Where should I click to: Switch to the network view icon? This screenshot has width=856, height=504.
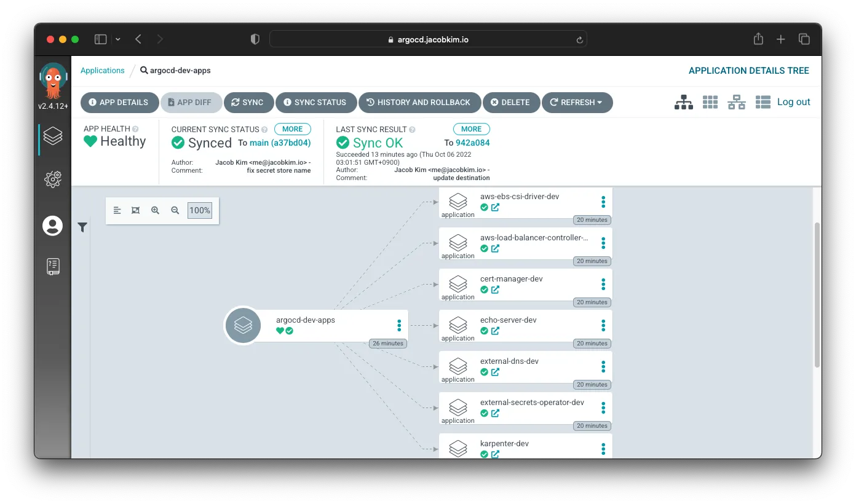(x=736, y=102)
